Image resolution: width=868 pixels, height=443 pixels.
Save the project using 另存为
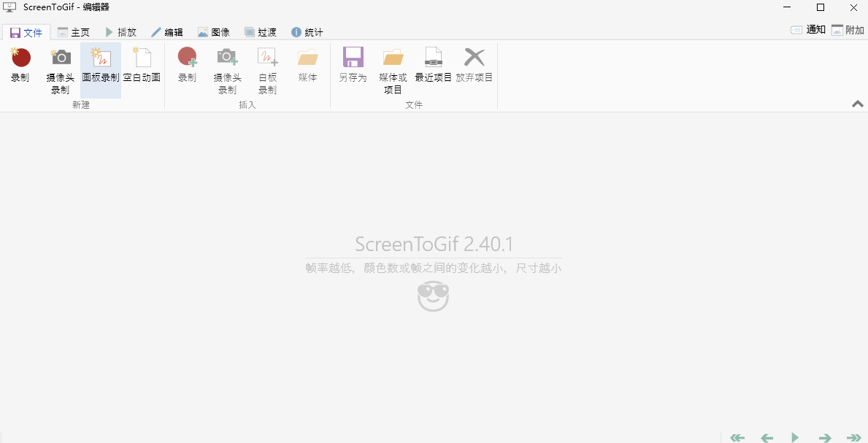coord(353,69)
